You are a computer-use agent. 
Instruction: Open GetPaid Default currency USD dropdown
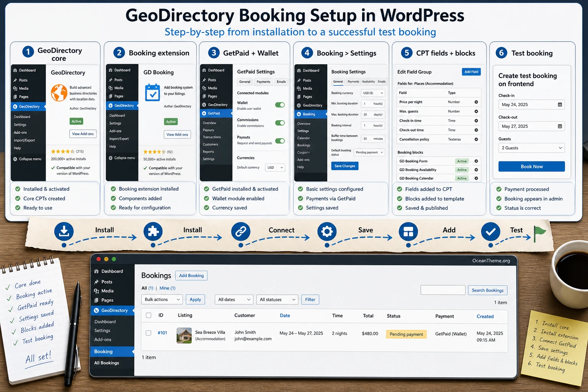point(275,168)
